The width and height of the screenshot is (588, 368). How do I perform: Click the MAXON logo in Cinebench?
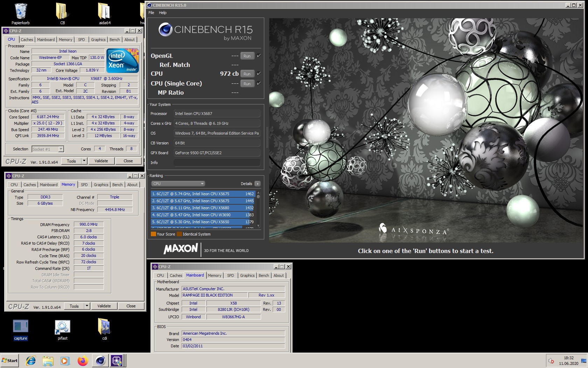click(181, 249)
